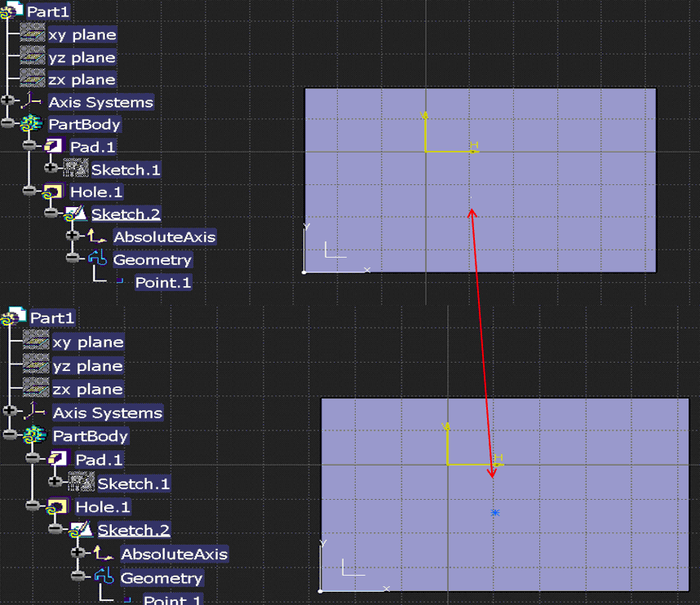
Task: Click the AbsoluteAxis icon in the lower tree
Action: (x=103, y=554)
